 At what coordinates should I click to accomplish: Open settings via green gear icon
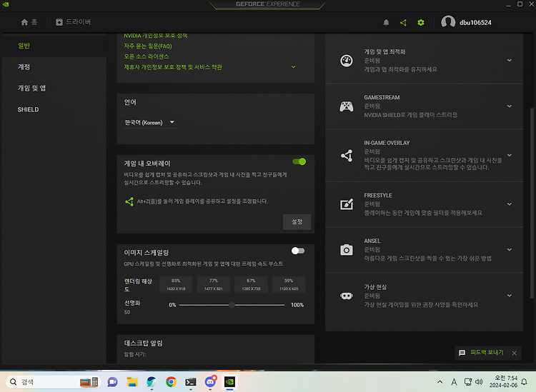(x=421, y=23)
